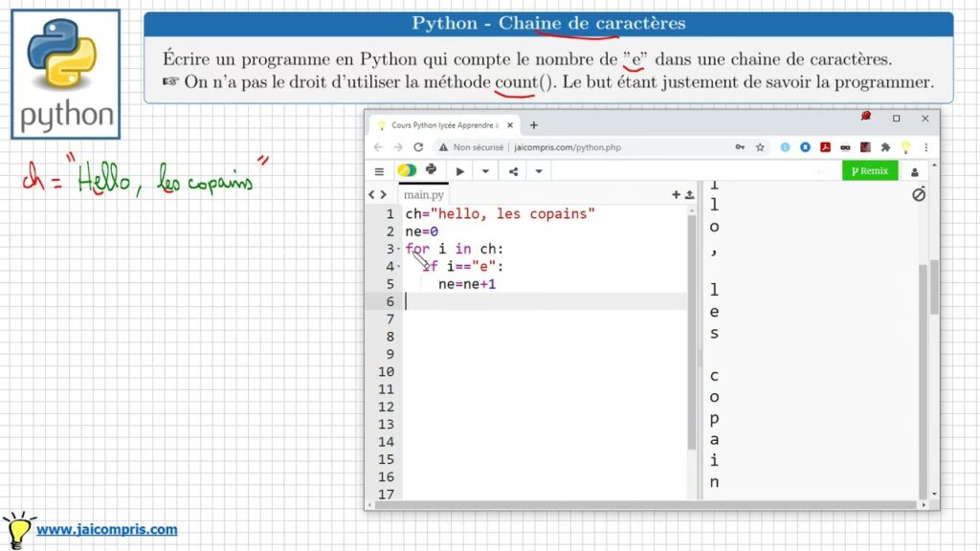Collapse the if block fold on line 4
The height and width of the screenshot is (551, 980).
pos(399,267)
